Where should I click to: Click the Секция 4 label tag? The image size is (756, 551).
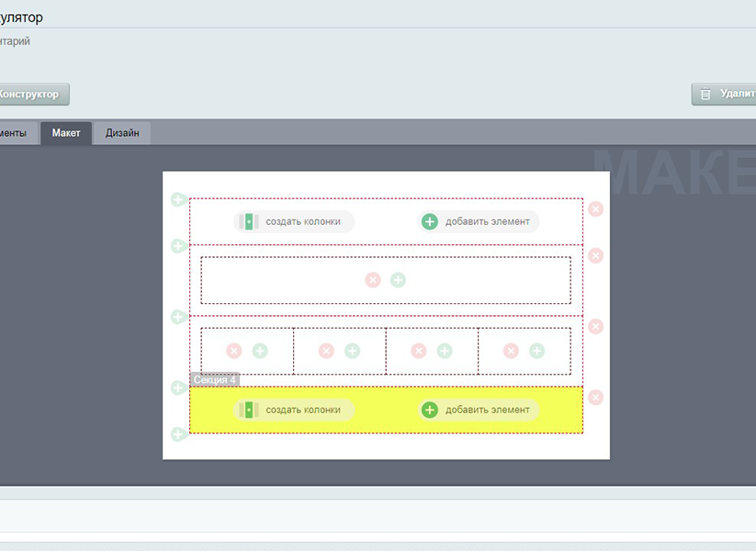click(x=215, y=379)
